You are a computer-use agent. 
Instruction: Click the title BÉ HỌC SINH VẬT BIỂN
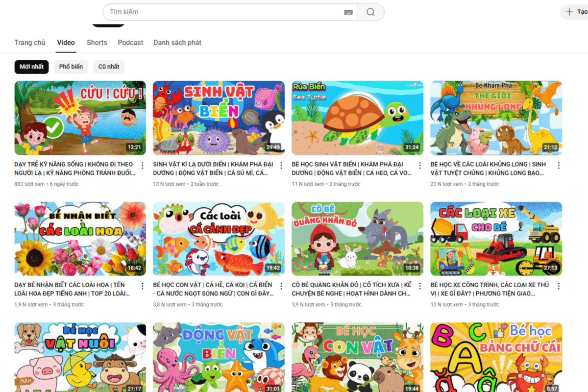point(352,169)
